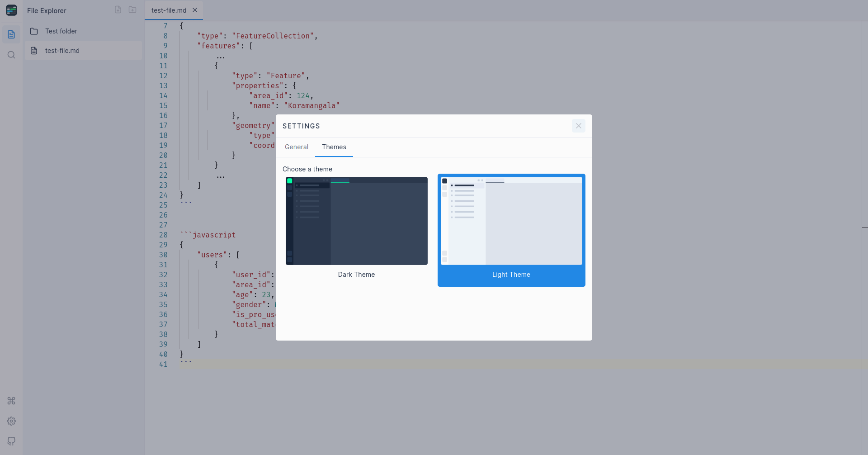Select the File Explorer document icon
868x455 pixels.
coord(11,34)
